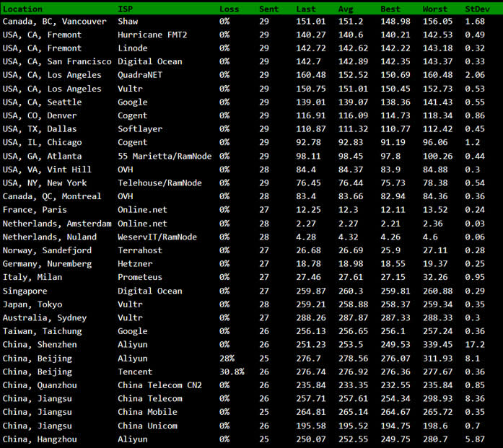Click the 0.03 StDev value
The width and height of the screenshot is (503, 448).
[x=475, y=224]
